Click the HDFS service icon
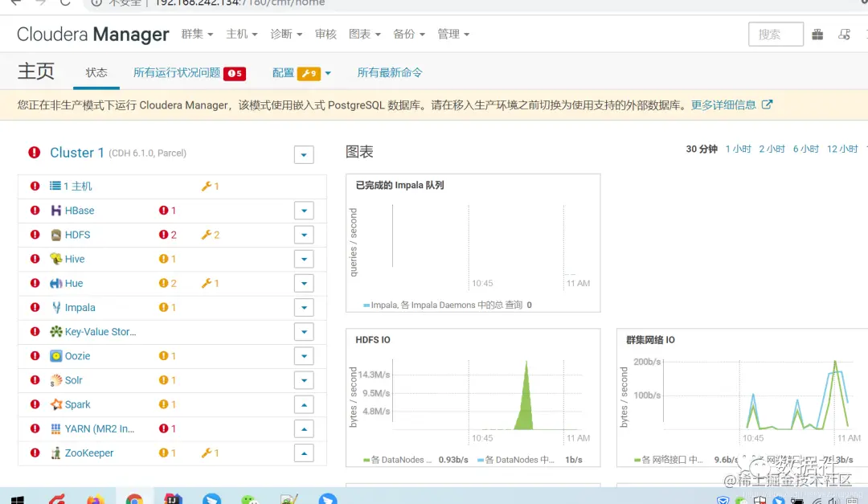The height and width of the screenshot is (504, 868). [56, 235]
